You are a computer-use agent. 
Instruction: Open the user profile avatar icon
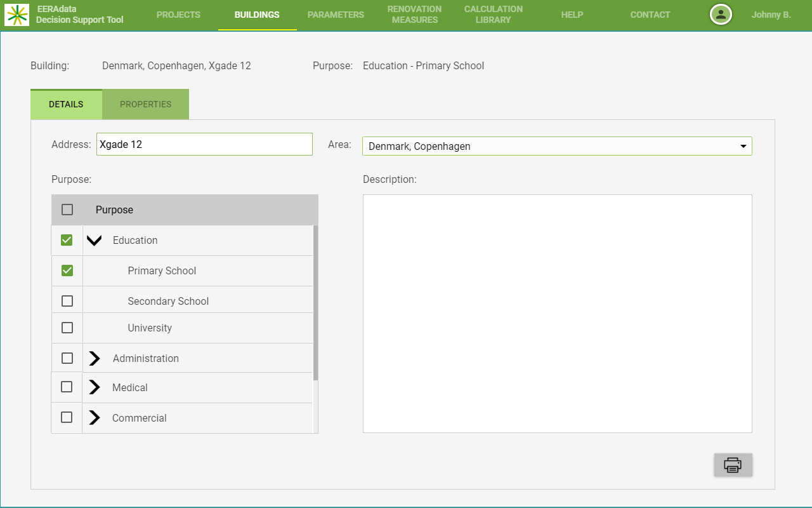pos(721,15)
